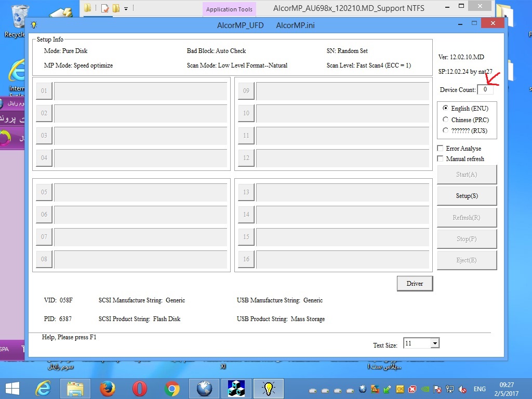Click the Driver button
The width and height of the screenshot is (532, 399).
tap(415, 284)
